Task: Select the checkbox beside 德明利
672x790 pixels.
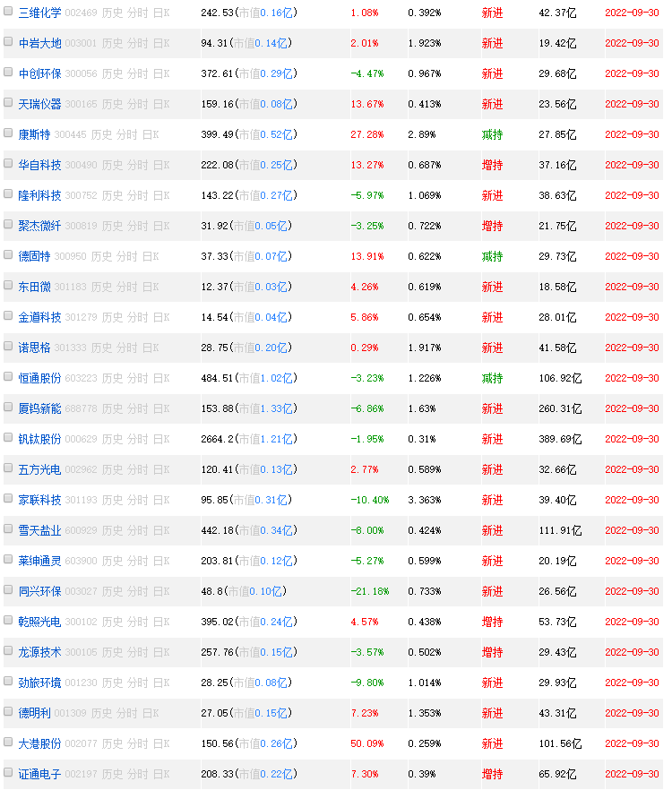Action: tap(8, 711)
